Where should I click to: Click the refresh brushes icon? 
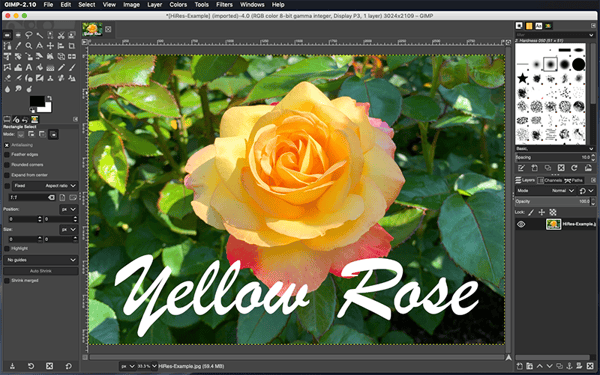tap(574, 168)
